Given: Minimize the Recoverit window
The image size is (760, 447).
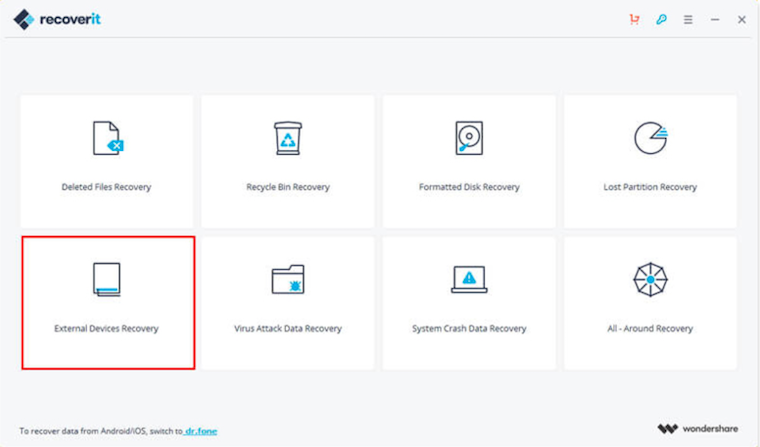Looking at the screenshot, I should (x=715, y=19).
